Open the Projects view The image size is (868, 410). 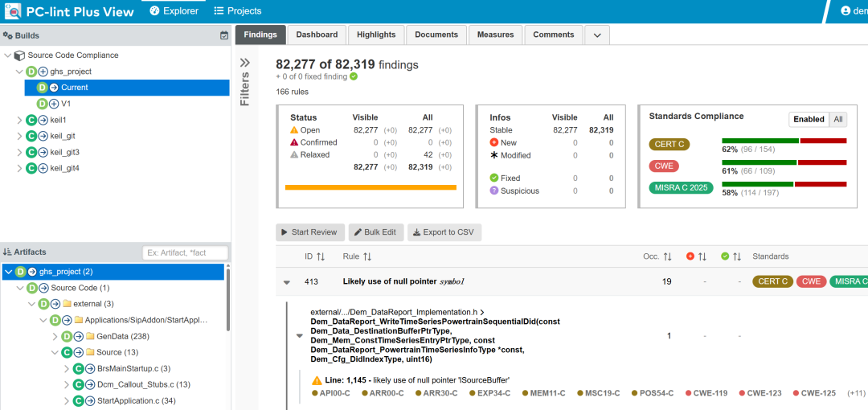click(x=237, y=11)
